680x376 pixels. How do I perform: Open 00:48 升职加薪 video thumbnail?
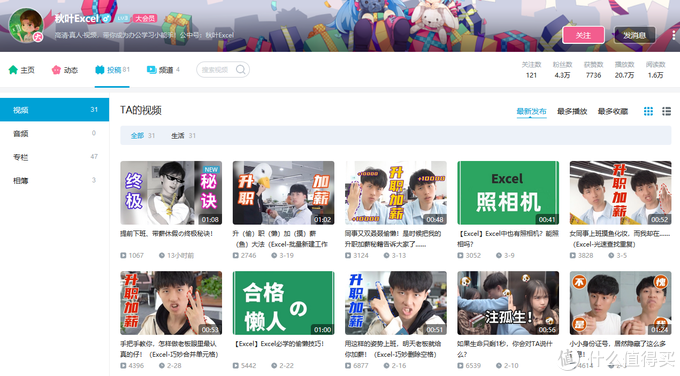click(x=396, y=193)
